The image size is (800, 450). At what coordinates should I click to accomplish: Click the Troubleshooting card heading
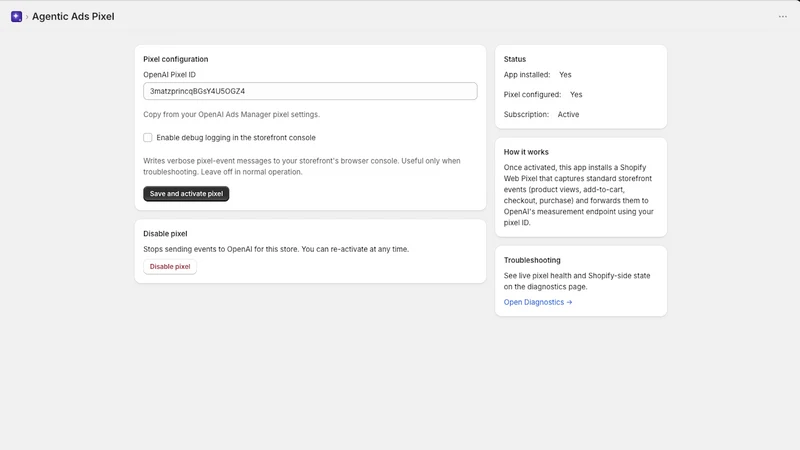(532, 260)
